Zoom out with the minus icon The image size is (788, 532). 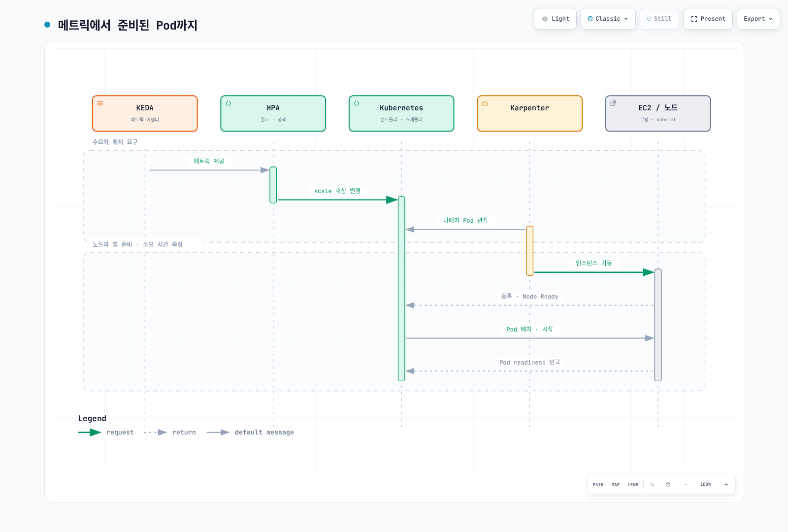pos(686,485)
